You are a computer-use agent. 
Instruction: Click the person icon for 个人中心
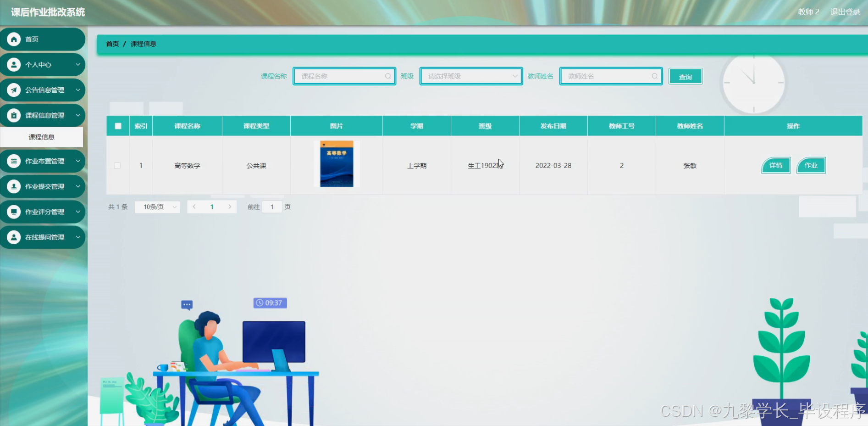click(x=14, y=65)
